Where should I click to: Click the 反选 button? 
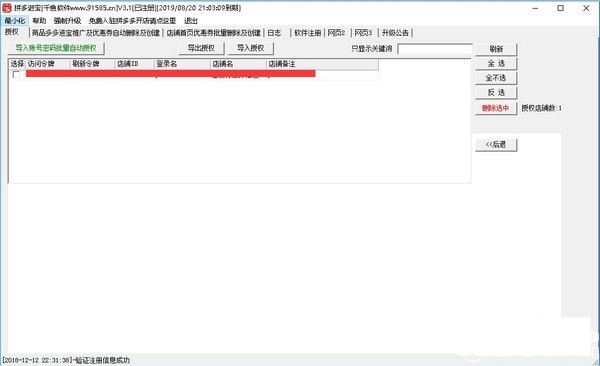[496, 92]
